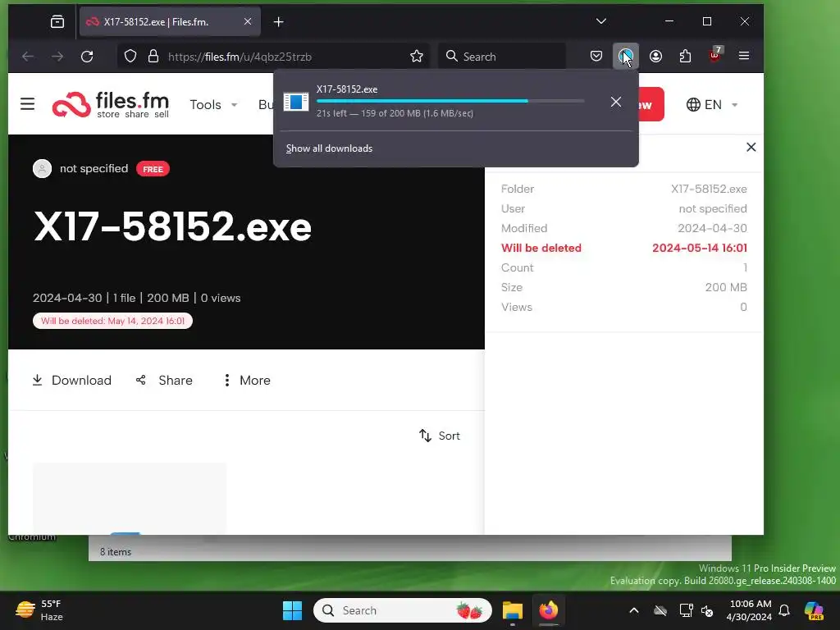Image resolution: width=840 pixels, height=630 pixels.
Task: Go back to previous page
Action: tap(28, 57)
